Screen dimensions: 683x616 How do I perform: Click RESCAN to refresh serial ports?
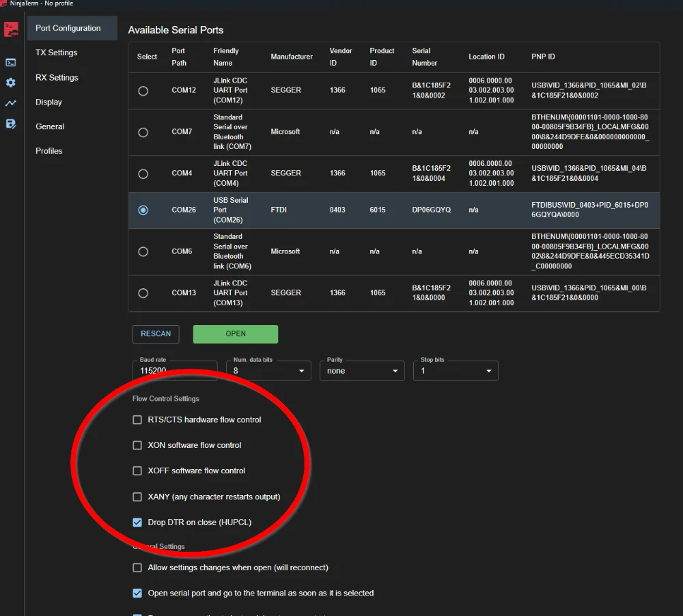(156, 334)
